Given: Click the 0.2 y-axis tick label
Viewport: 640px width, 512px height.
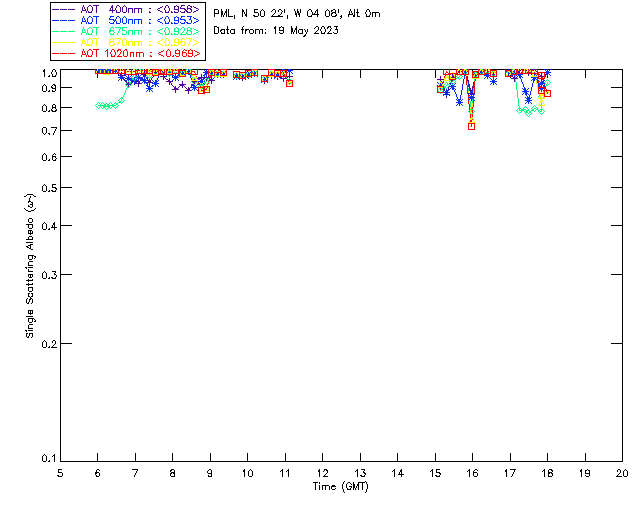Looking at the screenshot, I should (49, 344).
